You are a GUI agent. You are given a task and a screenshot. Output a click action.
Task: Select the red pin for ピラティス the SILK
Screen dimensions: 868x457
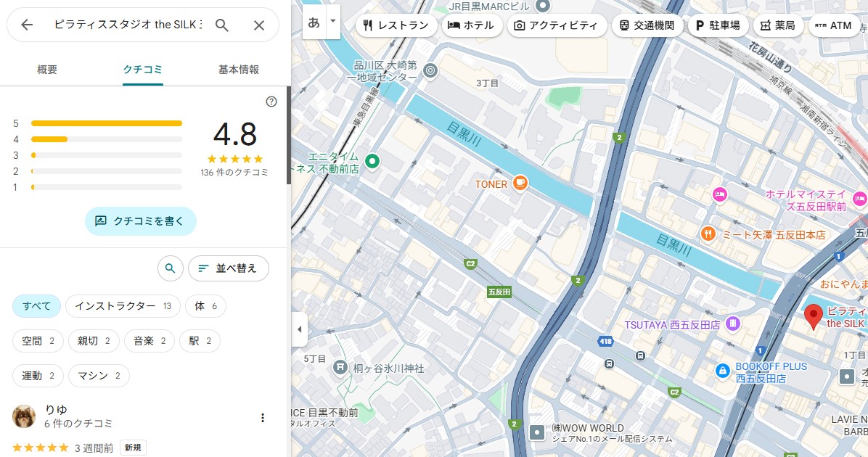click(813, 316)
